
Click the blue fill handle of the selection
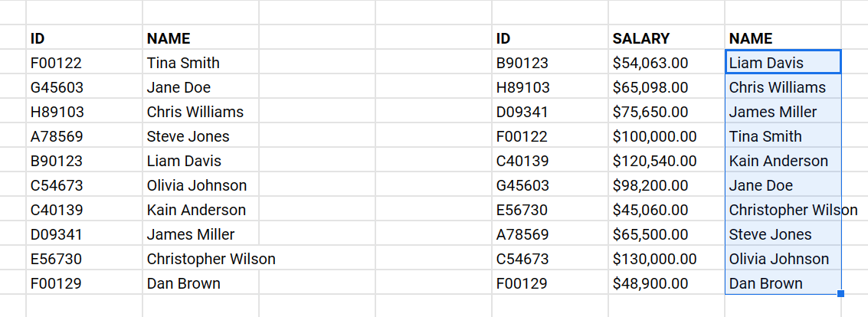coord(841,293)
